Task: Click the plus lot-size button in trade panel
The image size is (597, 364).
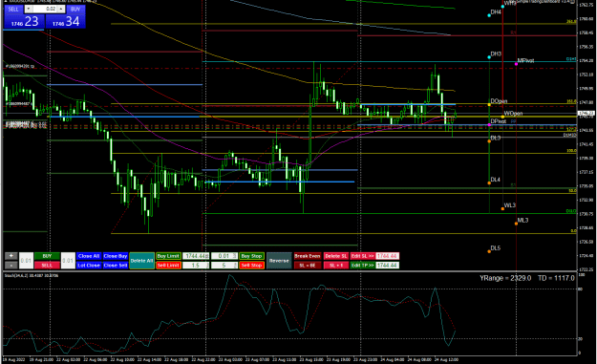Action: (11, 256)
